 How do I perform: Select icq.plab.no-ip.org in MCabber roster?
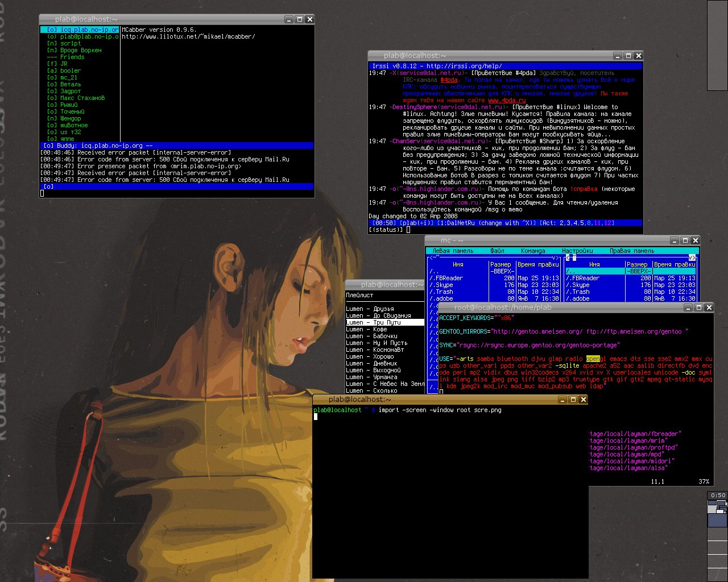(x=80, y=30)
